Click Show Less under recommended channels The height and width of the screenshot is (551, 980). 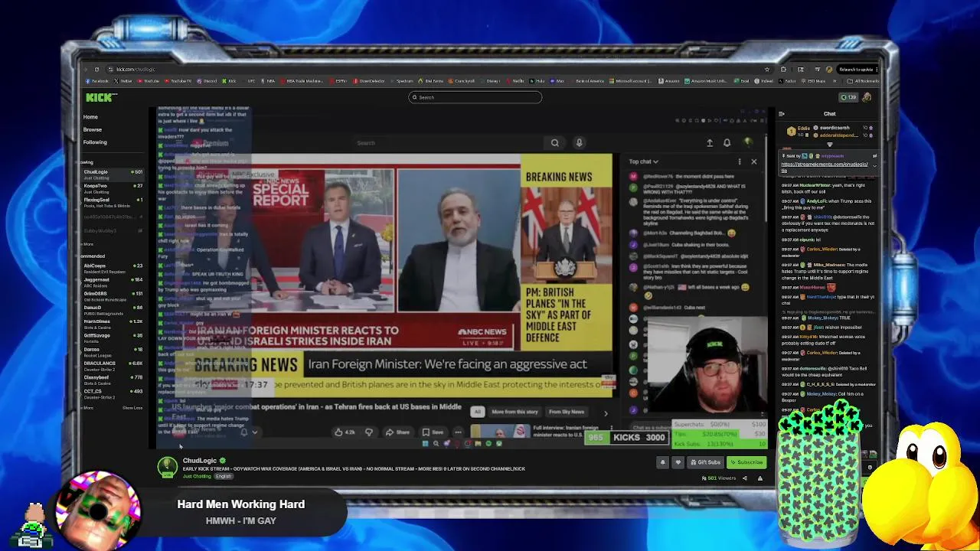tap(132, 408)
